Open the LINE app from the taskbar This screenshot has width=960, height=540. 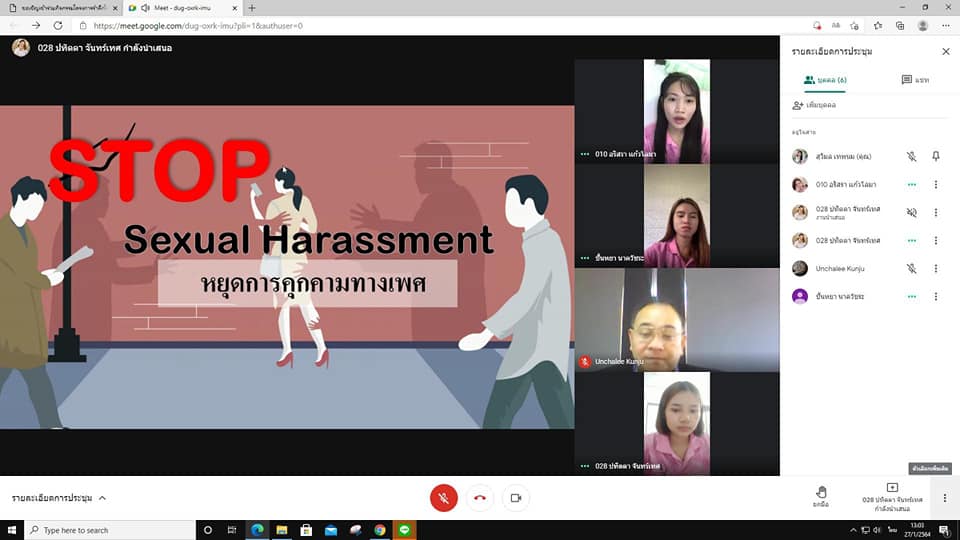(404, 530)
